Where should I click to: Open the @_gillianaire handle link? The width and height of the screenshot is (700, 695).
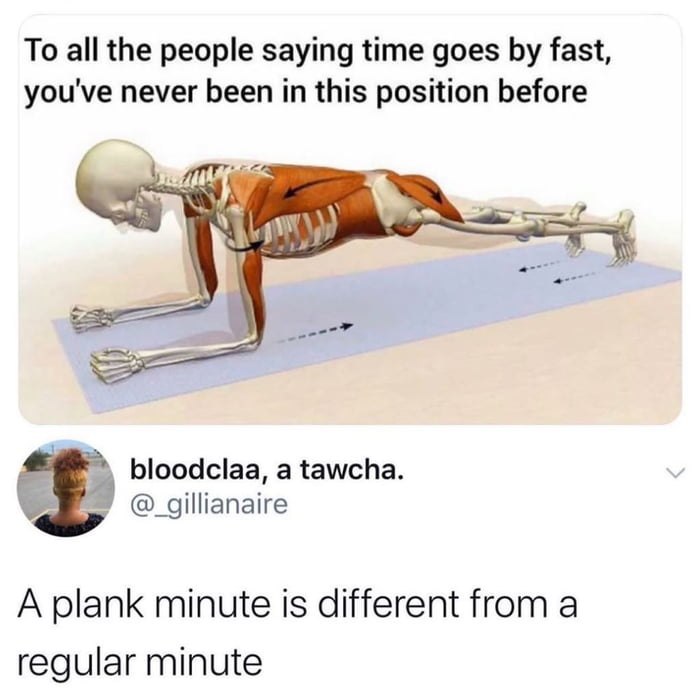(x=208, y=505)
